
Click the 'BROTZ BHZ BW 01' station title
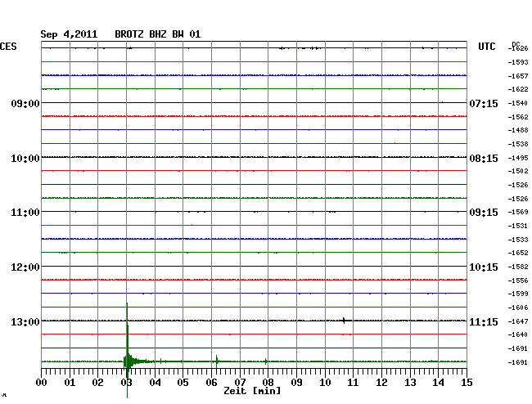(x=157, y=34)
